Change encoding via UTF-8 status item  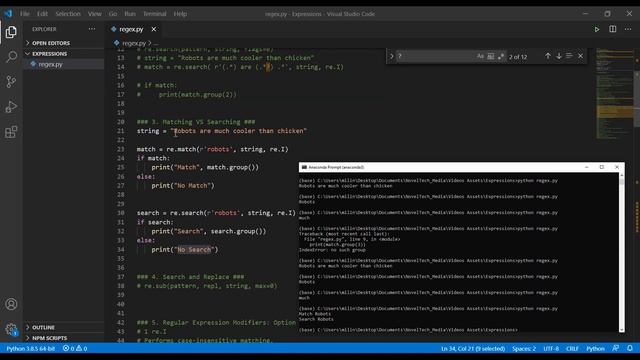pos(551,348)
